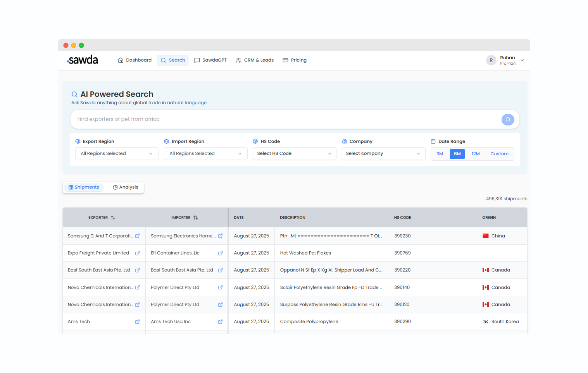Click the sawda logo
588x373 pixels.
point(83,60)
